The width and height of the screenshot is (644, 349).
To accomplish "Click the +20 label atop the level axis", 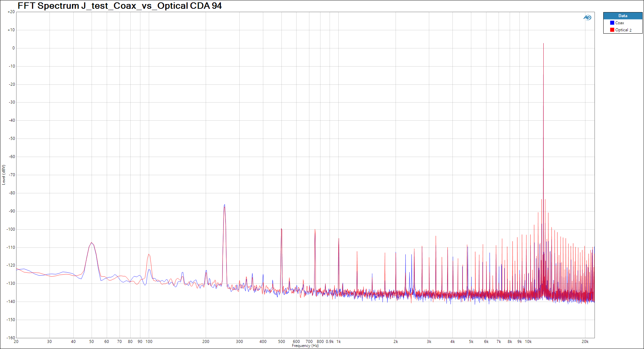I will (x=11, y=11).
